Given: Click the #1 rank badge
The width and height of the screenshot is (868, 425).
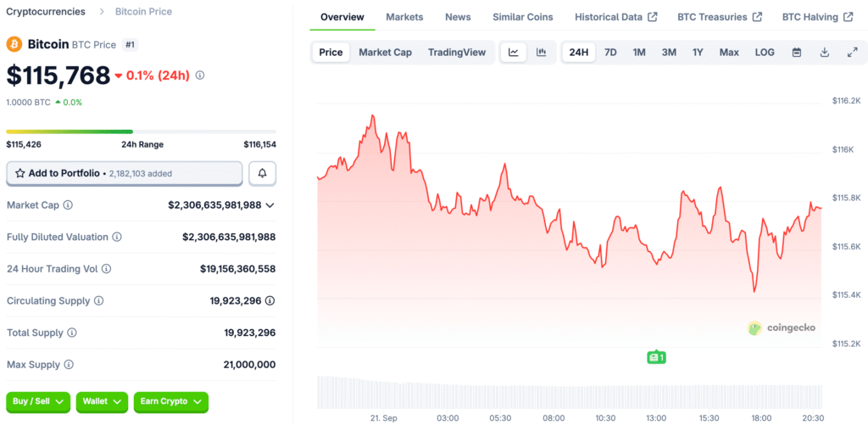Looking at the screenshot, I should pos(130,45).
